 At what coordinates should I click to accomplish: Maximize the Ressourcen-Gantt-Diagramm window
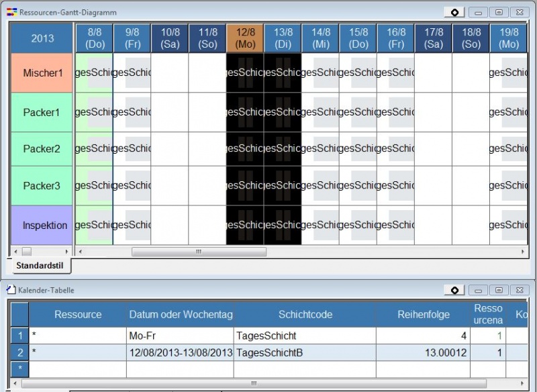click(498, 12)
